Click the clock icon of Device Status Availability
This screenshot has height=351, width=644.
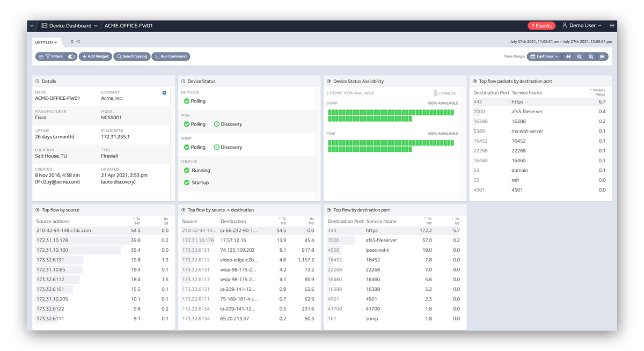(x=329, y=81)
